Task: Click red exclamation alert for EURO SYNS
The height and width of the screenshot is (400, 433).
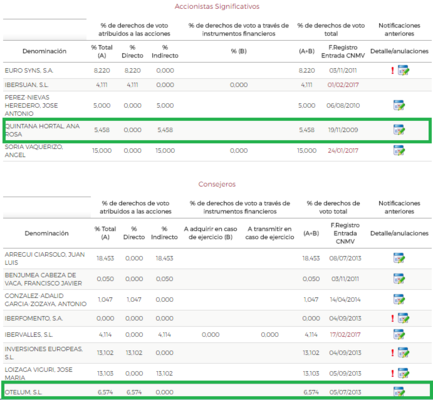Action: point(393,71)
